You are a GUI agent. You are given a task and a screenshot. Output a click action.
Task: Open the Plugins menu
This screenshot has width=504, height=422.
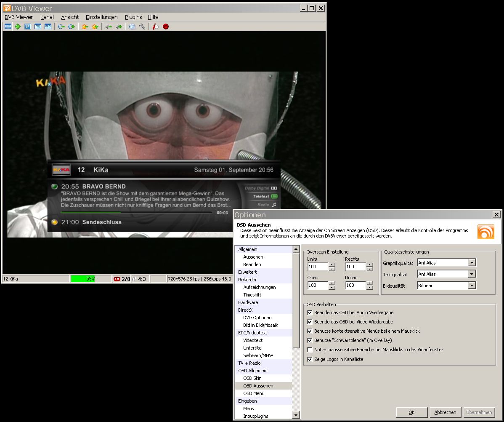point(133,17)
